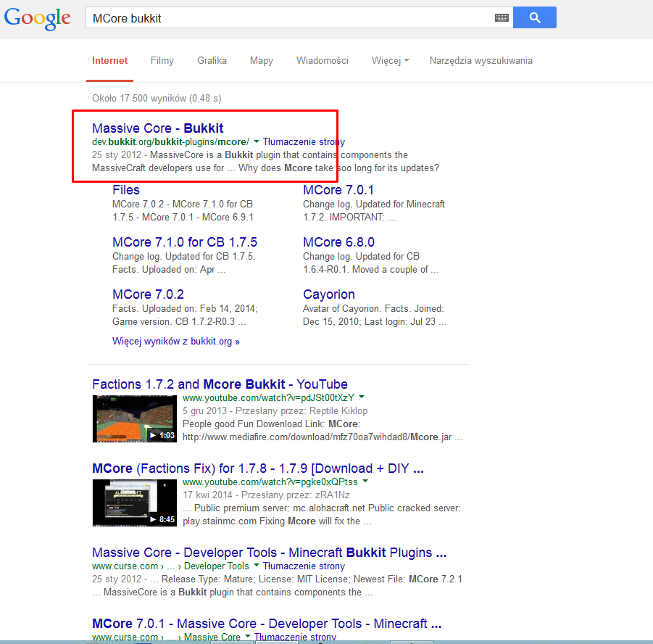Open the Wiadomości tab
This screenshot has width=653, height=644.
[323, 61]
